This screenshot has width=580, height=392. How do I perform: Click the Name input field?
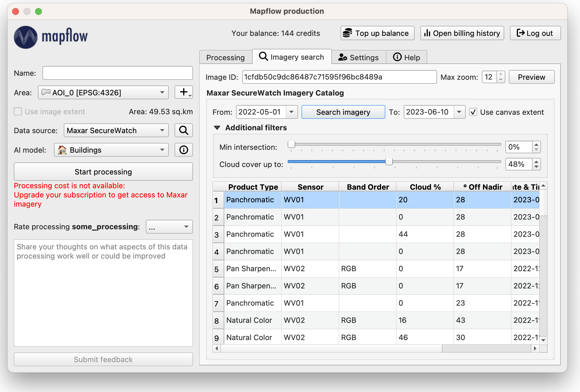tap(118, 73)
